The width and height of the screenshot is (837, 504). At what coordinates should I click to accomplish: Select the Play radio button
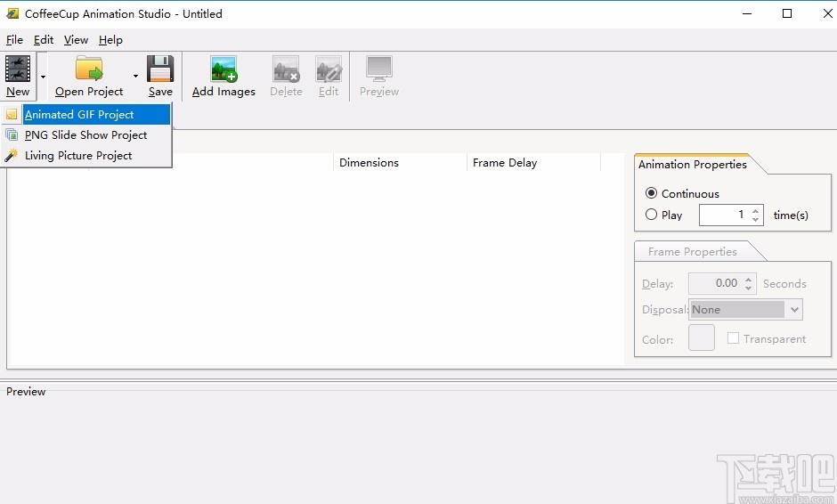coord(651,215)
